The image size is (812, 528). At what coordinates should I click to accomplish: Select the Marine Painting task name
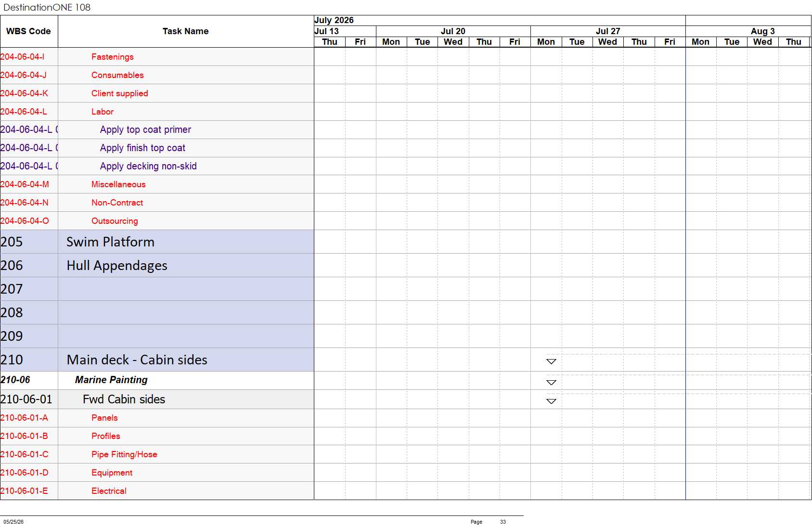(x=111, y=380)
